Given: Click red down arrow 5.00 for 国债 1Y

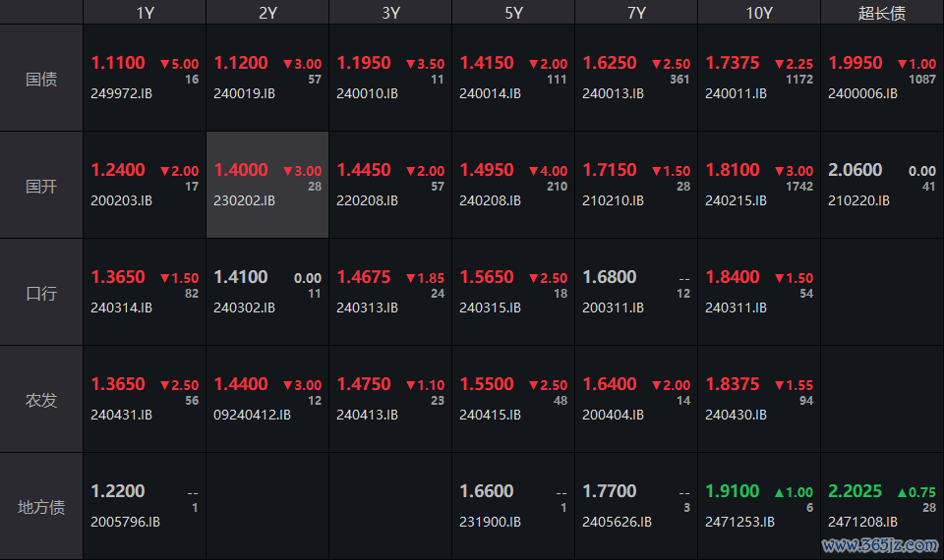Looking at the screenshot, I should pyautogui.click(x=178, y=64).
